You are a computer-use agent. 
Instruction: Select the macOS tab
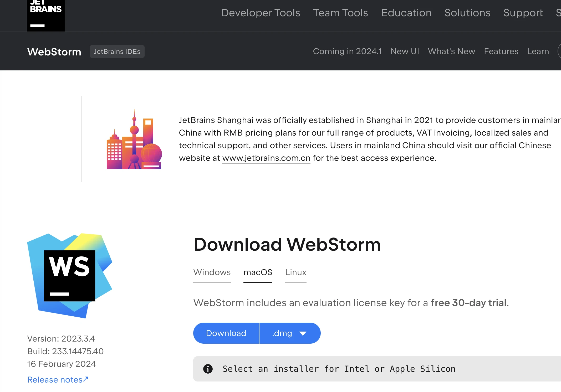tap(258, 272)
